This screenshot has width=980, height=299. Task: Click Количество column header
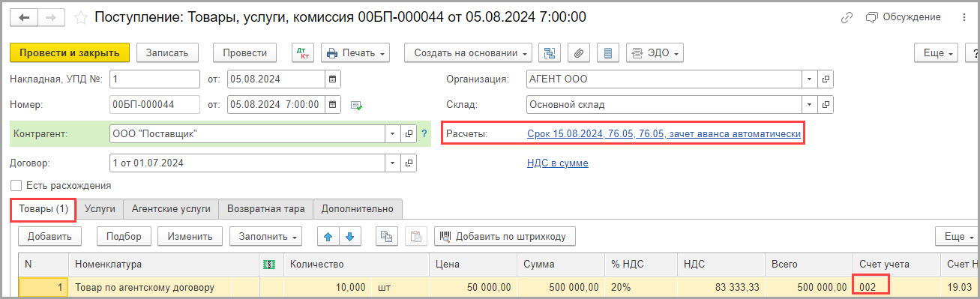(356, 265)
